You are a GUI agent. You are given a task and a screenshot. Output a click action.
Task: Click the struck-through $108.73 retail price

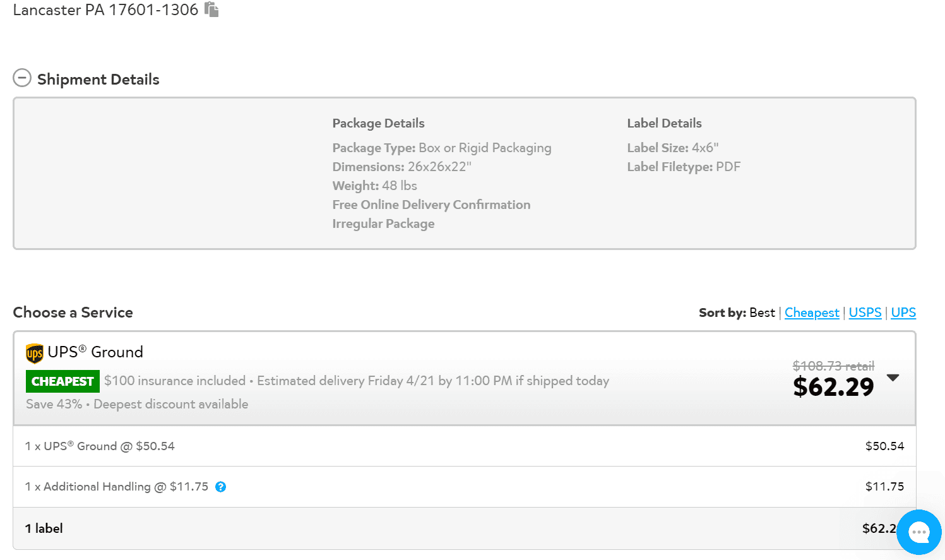click(x=833, y=366)
